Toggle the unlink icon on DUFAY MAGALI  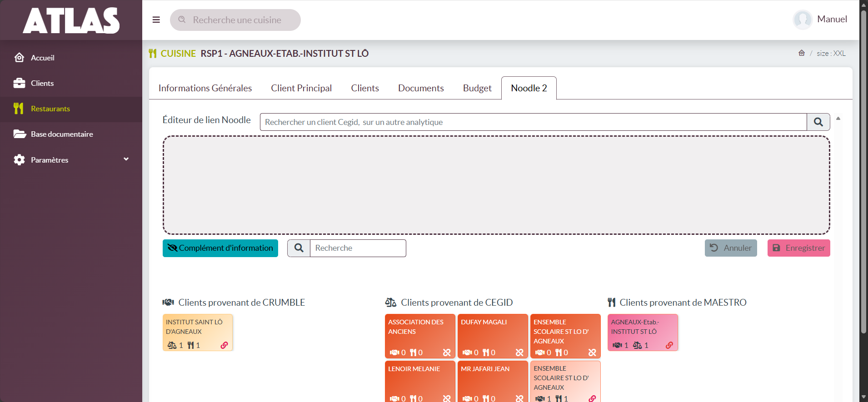click(520, 352)
